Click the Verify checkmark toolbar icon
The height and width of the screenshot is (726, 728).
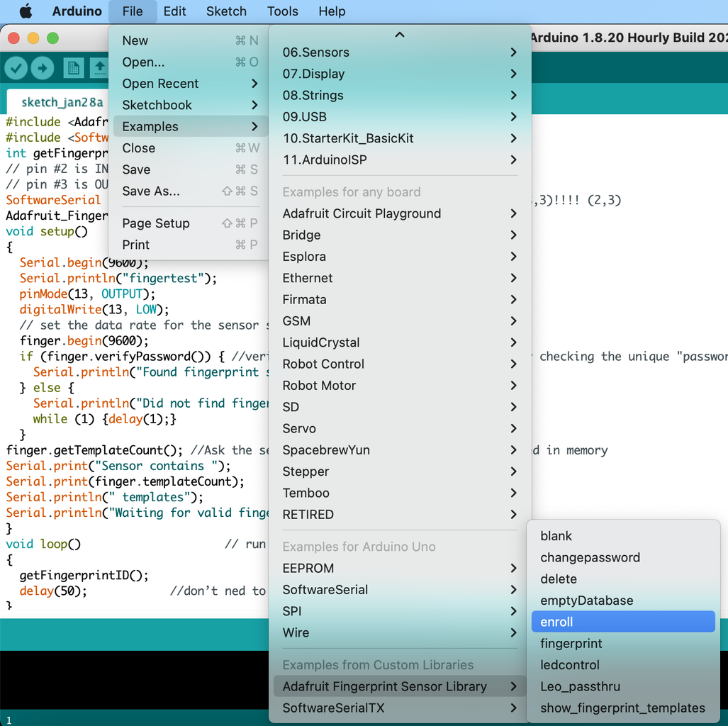tap(16, 68)
